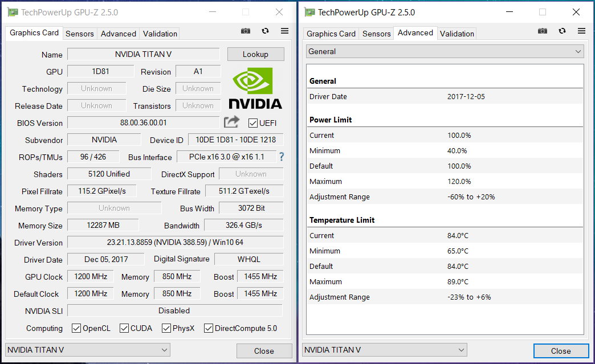
Task: Click the GPU field showing 1D81
Action: (100, 71)
